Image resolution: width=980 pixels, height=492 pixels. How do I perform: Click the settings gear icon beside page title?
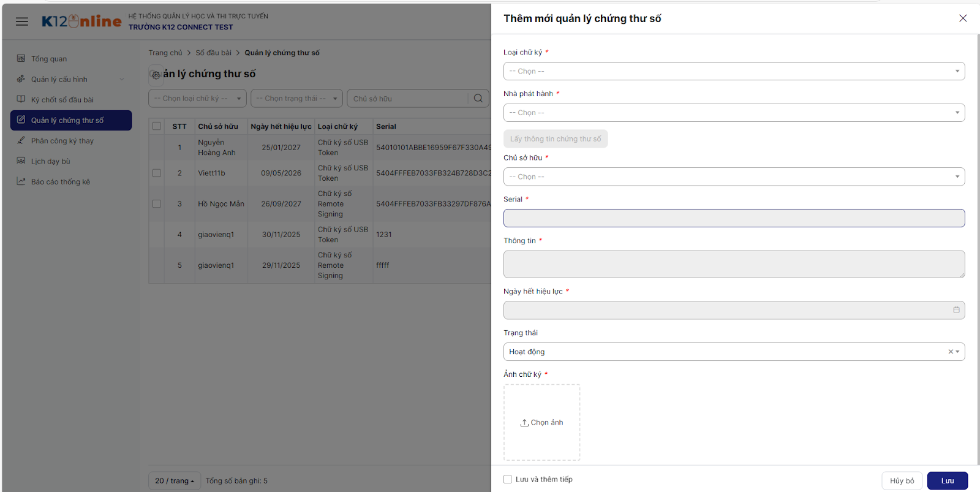[156, 75]
